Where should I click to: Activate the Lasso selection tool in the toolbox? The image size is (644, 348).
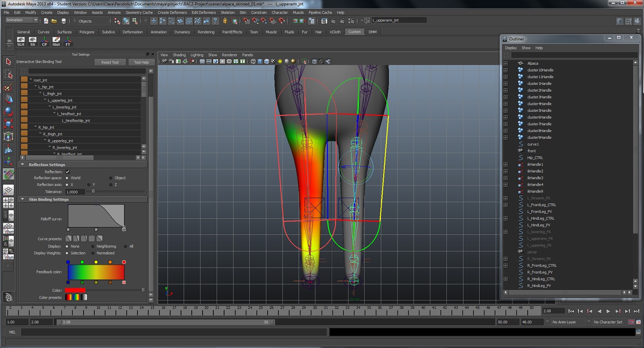click(x=7, y=75)
